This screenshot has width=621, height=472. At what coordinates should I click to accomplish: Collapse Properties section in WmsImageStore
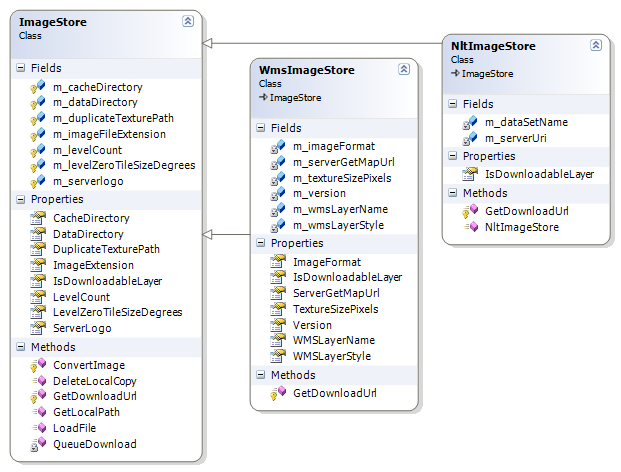point(261,243)
